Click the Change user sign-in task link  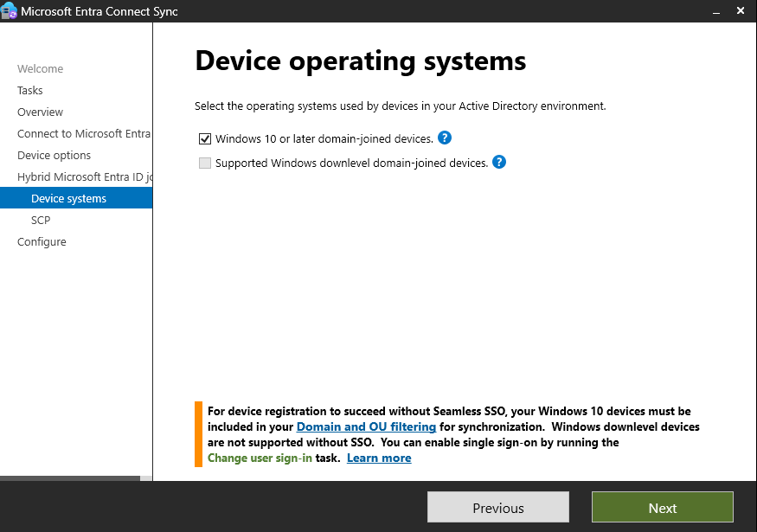click(260, 458)
